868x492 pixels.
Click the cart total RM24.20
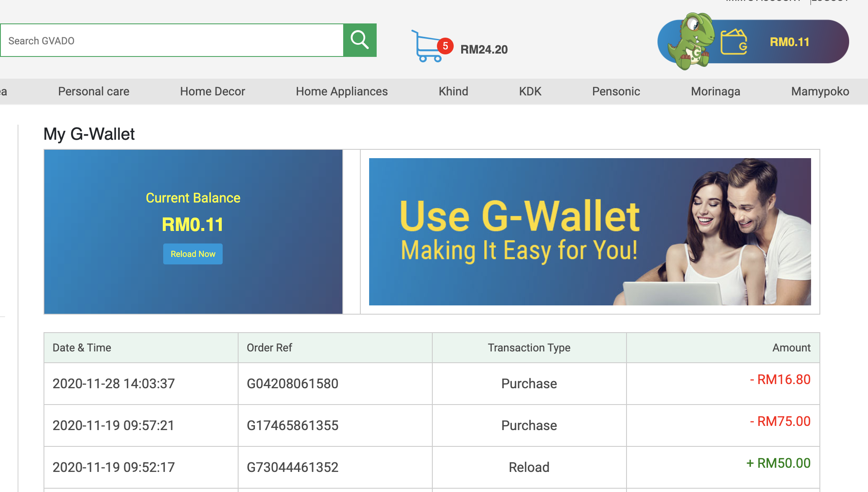484,49
